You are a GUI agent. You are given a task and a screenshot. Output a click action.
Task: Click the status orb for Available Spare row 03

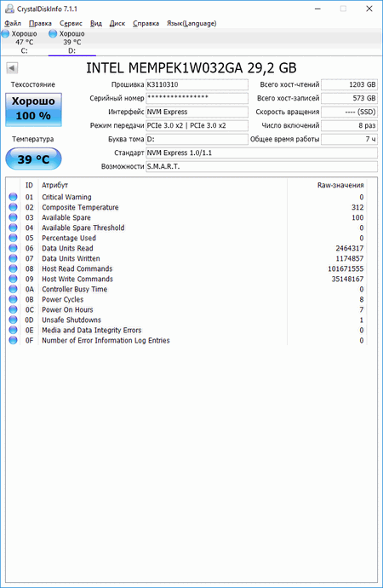pos(13,217)
